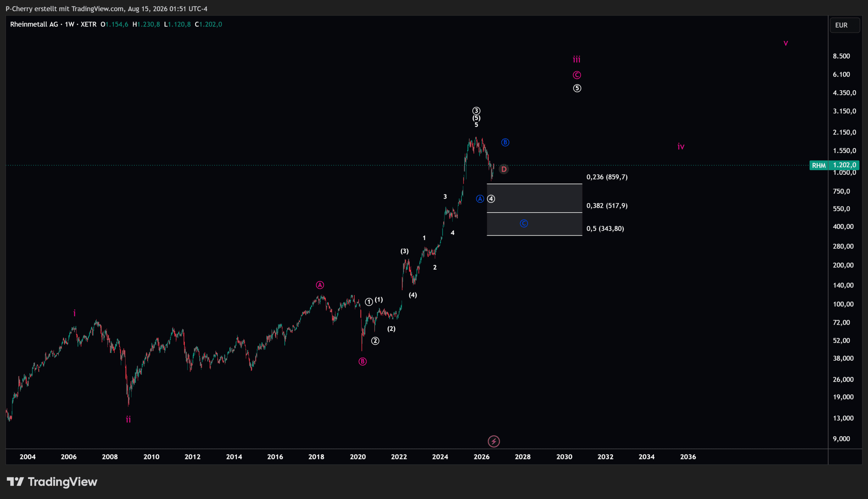Screen dimensions: 868x499
Task: Select the pink i wave label
Action: tap(74, 313)
